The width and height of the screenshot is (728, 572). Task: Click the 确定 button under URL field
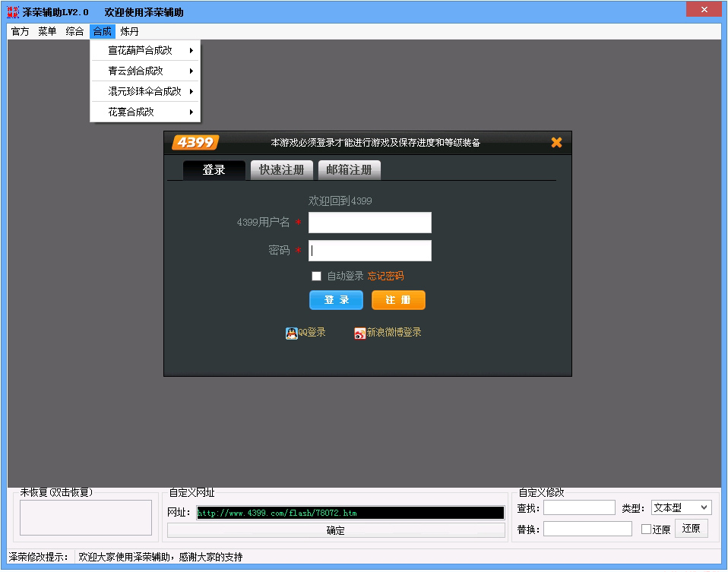tap(336, 530)
